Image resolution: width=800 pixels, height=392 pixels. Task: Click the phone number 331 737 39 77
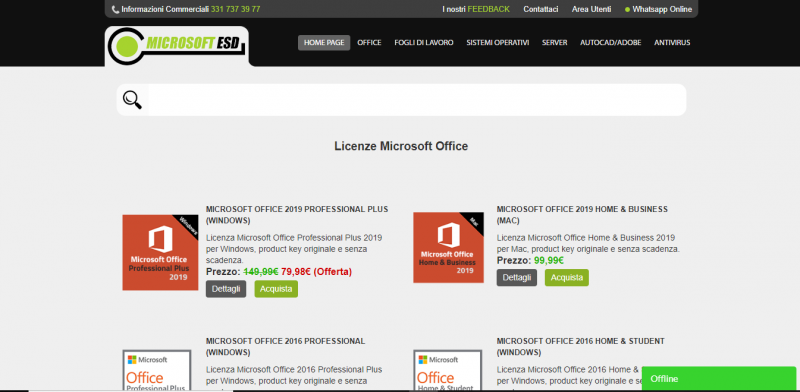pyautogui.click(x=235, y=9)
